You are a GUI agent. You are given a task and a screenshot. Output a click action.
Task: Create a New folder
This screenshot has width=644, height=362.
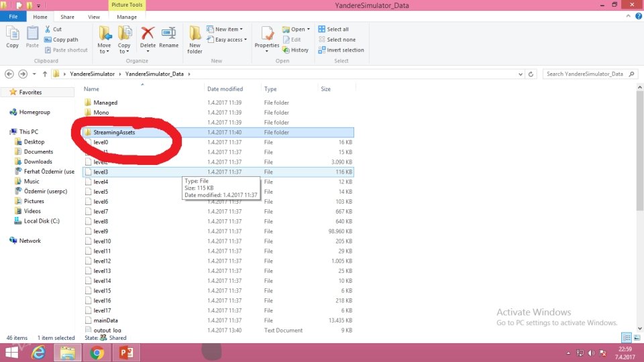pyautogui.click(x=195, y=40)
